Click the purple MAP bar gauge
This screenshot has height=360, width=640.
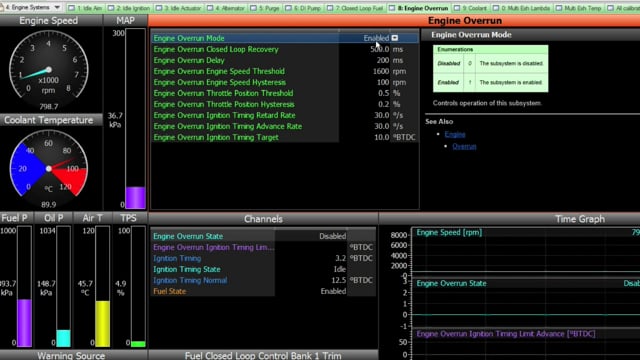click(x=135, y=118)
